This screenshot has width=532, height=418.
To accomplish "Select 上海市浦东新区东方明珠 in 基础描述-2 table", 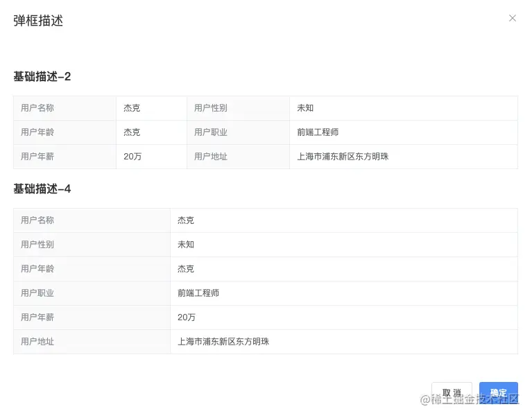I will click(343, 157).
